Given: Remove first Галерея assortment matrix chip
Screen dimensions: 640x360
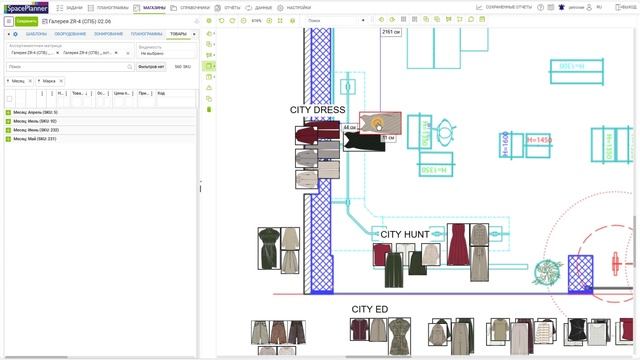Looking at the screenshot, I should pos(57,53).
